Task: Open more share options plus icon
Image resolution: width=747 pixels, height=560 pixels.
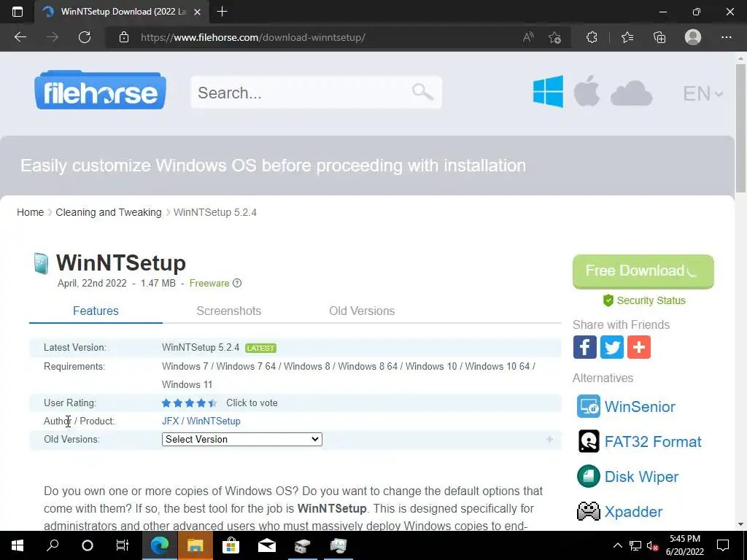Action: click(639, 347)
